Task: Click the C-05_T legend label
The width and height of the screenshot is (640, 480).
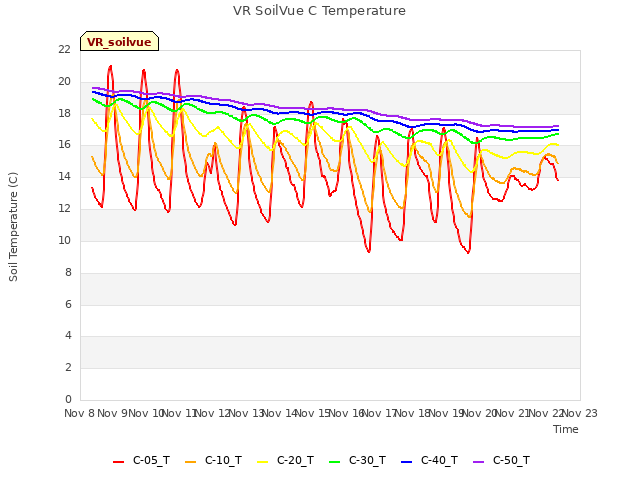Action: coord(151,461)
